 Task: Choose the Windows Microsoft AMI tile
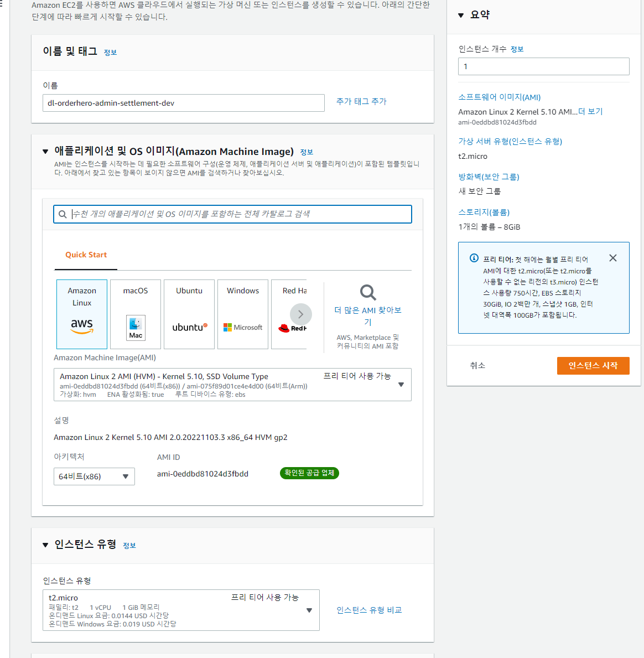tap(243, 314)
